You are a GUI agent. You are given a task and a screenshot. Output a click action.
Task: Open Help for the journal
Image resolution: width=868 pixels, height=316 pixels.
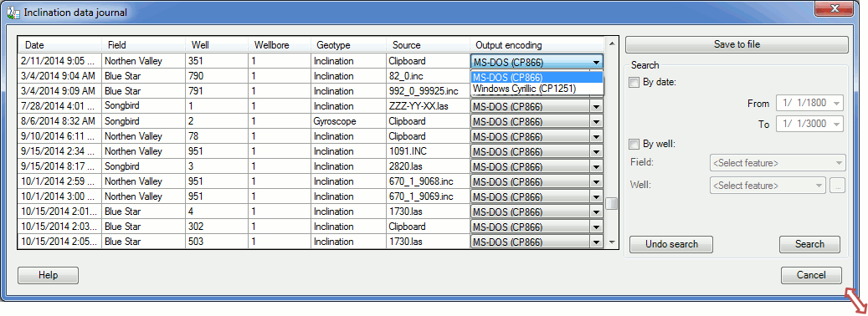click(x=49, y=275)
